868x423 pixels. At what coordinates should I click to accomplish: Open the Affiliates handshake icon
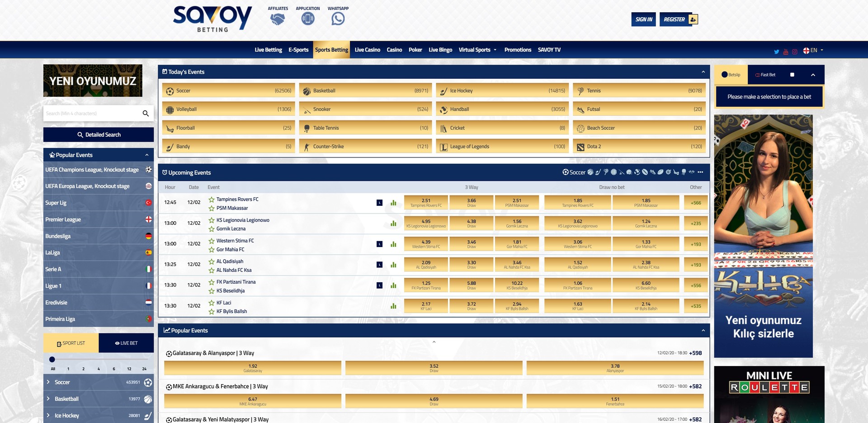[278, 19]
